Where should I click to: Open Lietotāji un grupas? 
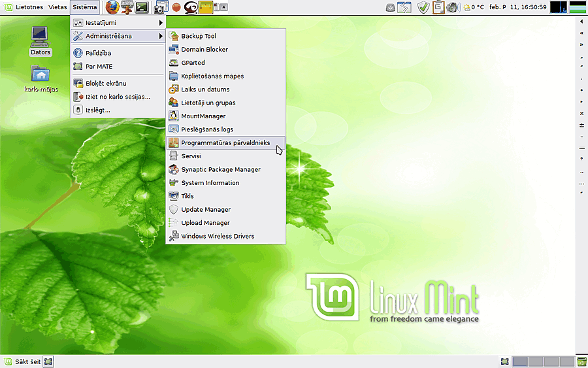(x=226, y=103)
